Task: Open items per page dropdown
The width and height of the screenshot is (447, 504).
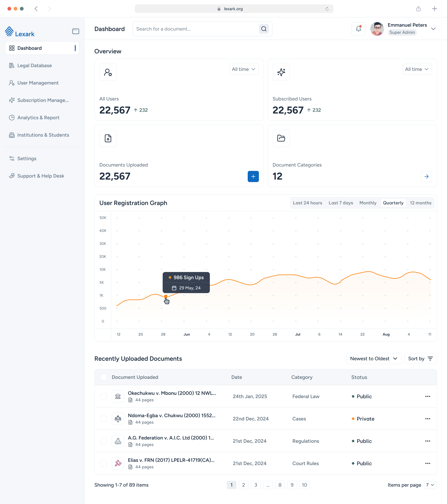Action: click(430, 485)
